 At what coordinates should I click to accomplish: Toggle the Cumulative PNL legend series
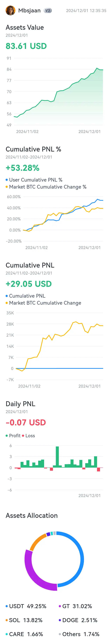[26, 296]
